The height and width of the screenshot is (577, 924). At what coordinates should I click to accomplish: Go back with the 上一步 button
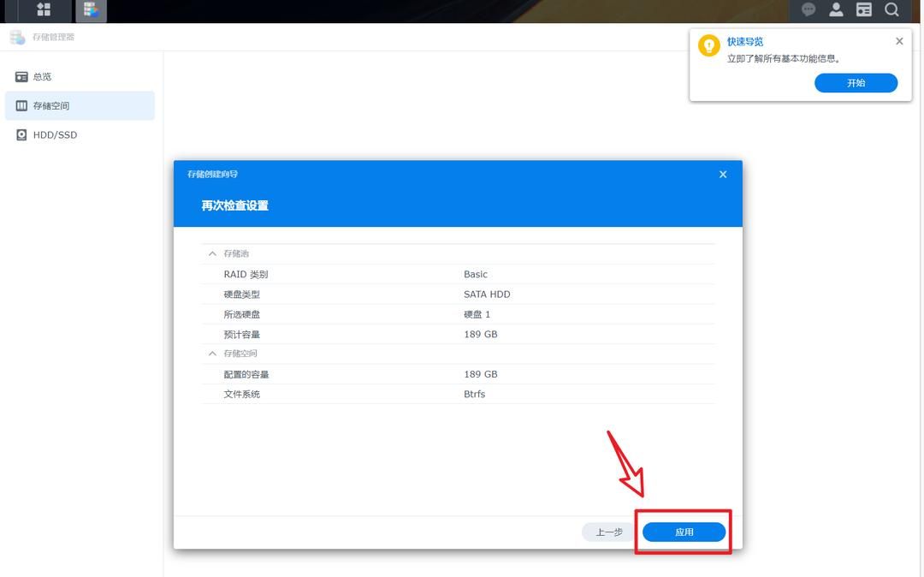609,532
